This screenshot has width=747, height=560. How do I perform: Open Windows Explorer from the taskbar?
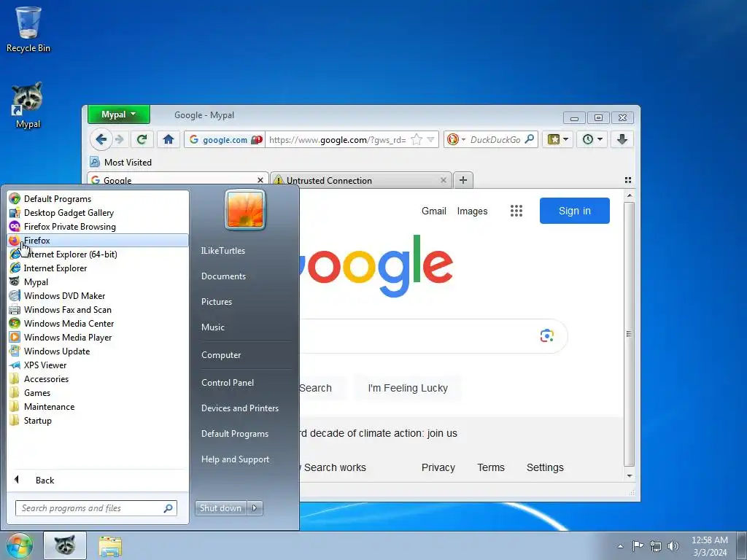110,546
